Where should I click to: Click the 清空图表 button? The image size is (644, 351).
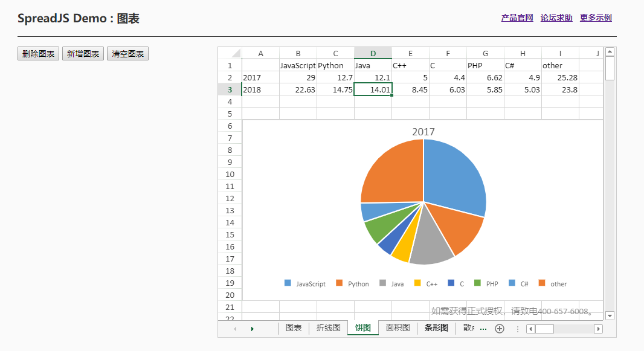[127, 54]
